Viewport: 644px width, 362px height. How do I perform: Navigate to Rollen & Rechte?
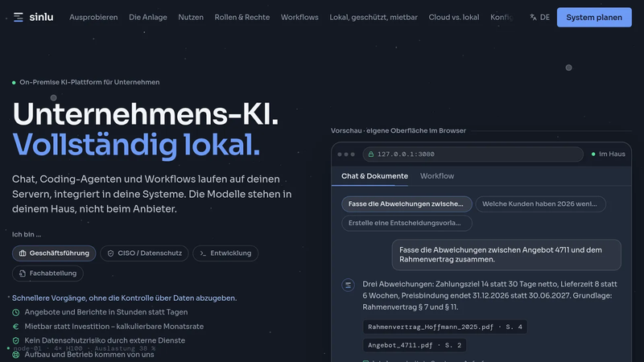242,17
